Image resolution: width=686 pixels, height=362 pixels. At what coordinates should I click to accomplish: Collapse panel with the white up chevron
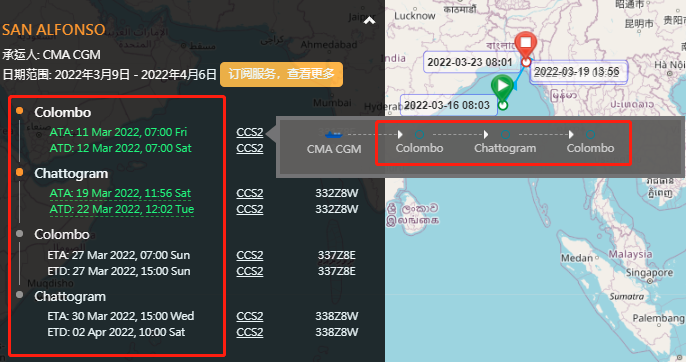pyautogui.click(x=370, y=21)
